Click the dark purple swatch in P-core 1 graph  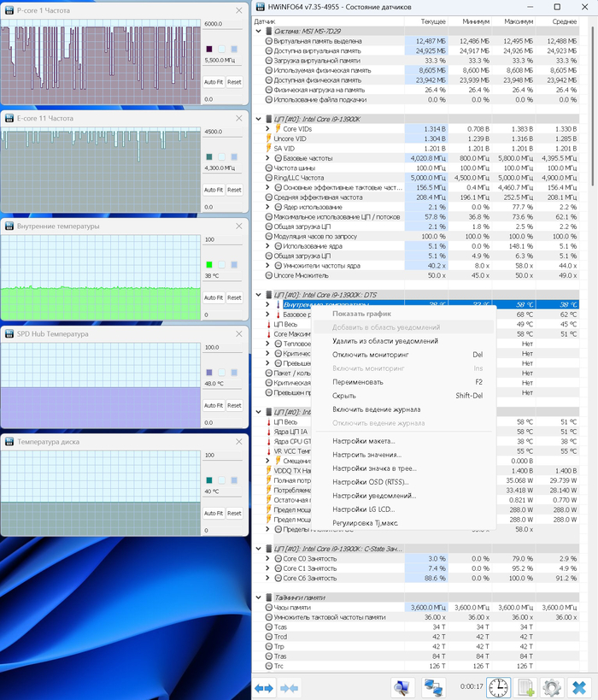click(x=210, y=50)
